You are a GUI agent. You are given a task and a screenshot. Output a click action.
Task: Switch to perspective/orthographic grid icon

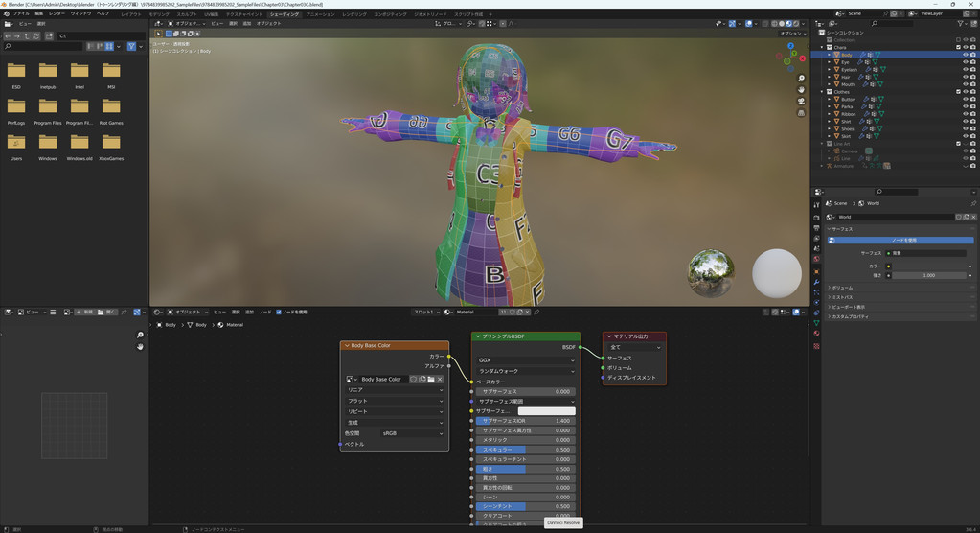tap(801, 115)
